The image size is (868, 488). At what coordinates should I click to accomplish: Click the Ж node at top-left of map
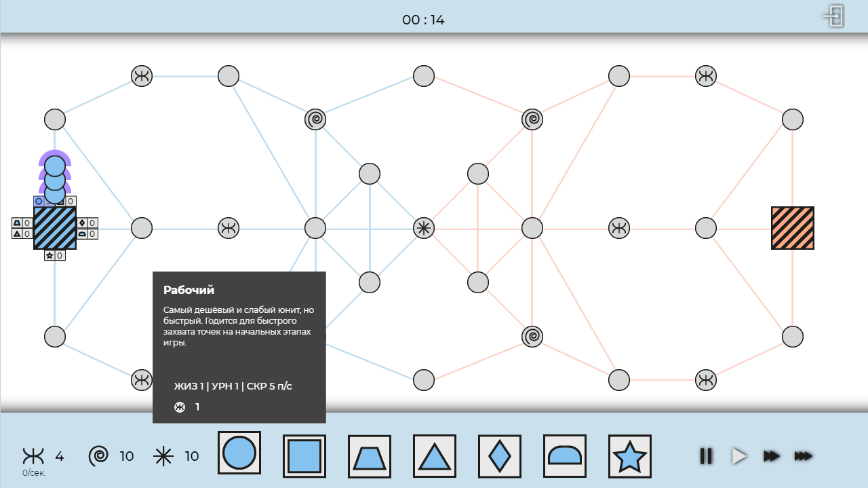click(x=142, y=76)
